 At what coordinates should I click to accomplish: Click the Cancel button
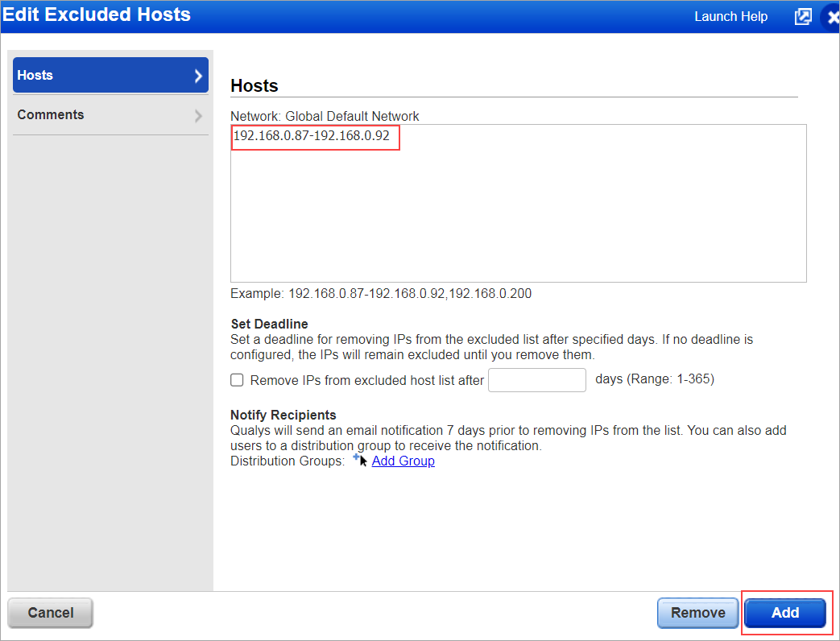[49, 612]
